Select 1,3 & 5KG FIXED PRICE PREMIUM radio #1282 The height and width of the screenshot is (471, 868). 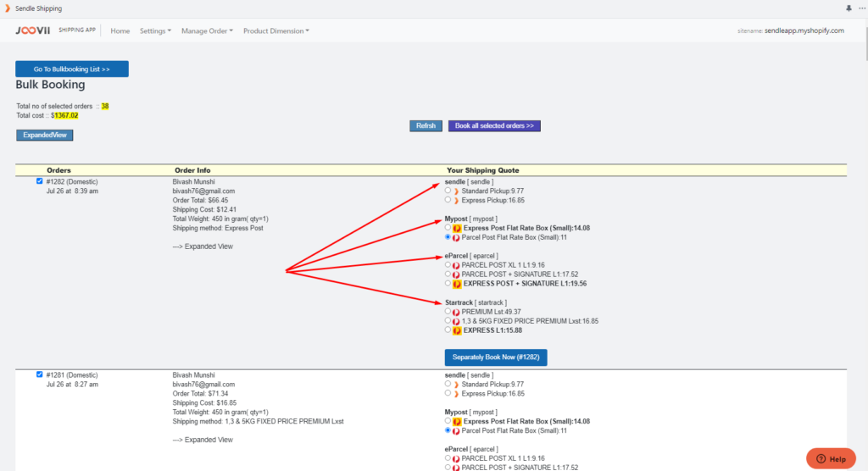pyautogui.click(x=448, y=320)
